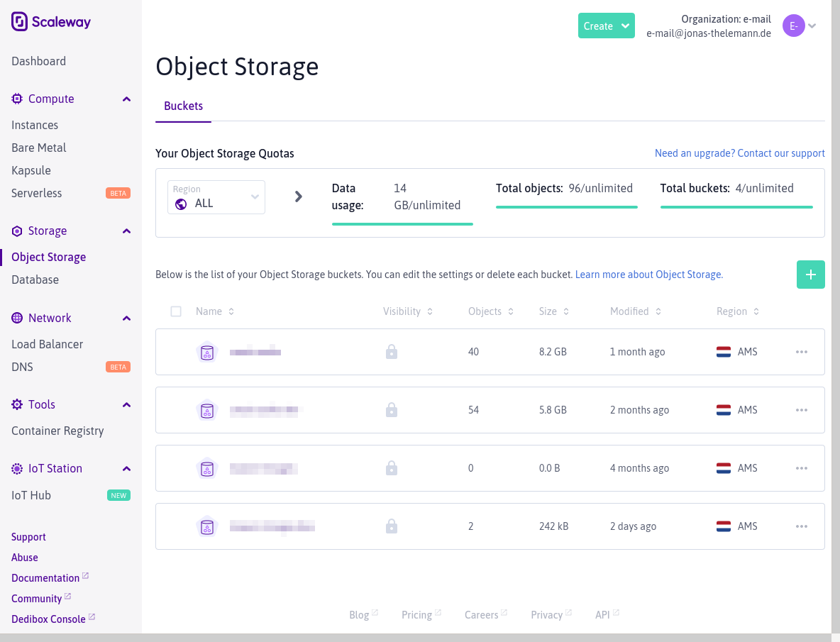Screen dimensions: 840x642
Task: Sort the buckets by Objects column
Action: tap(491, 311)
